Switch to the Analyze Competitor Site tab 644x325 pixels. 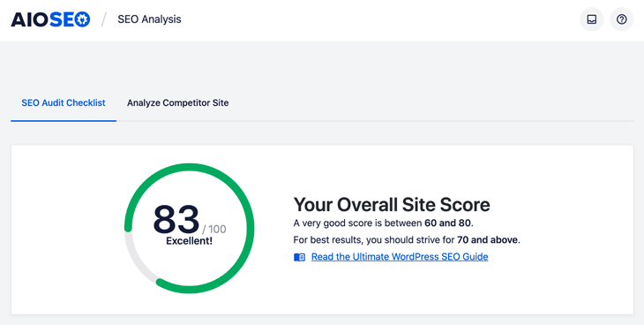tap(178, 102)
